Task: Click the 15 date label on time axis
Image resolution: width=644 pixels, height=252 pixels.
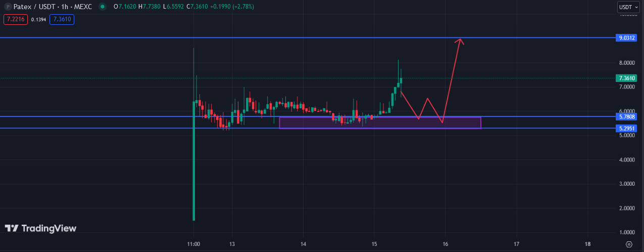Action: (374, 244)
